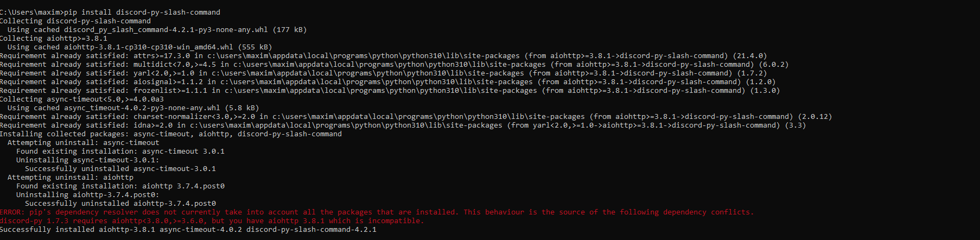Click the charset-normalizer<3.0,>=2.0 requirement text
Image resolution: width=980 pixels, height=240 pixels.
coord(194,116)
